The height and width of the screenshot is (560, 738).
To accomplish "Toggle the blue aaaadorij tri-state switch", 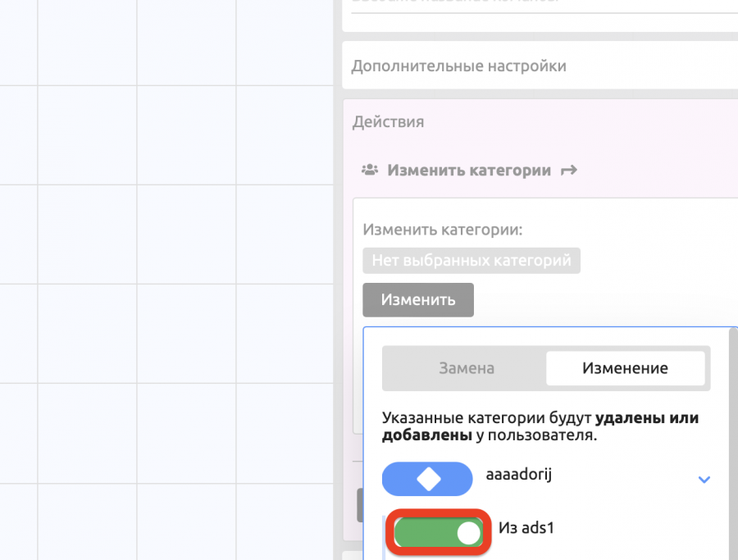I will pyautogui.click(x=427, y=479).
